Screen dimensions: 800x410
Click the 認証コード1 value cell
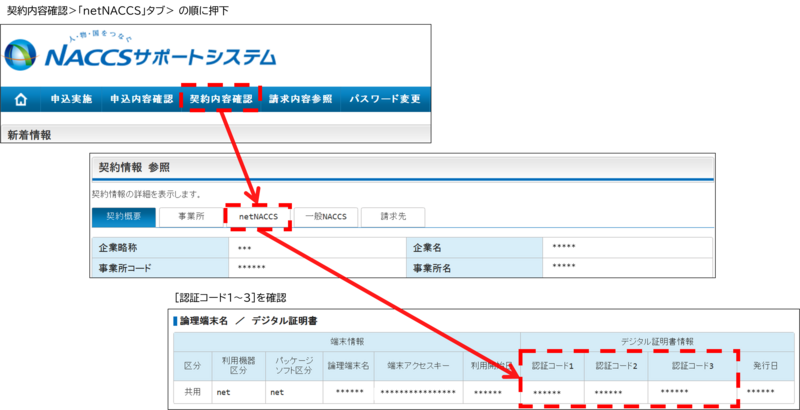552,392
